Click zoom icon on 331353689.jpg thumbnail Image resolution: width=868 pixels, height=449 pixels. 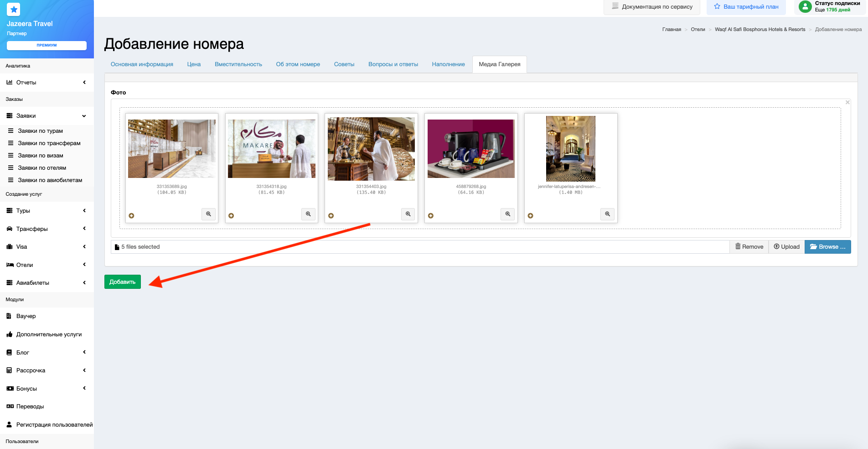(208, 214)
